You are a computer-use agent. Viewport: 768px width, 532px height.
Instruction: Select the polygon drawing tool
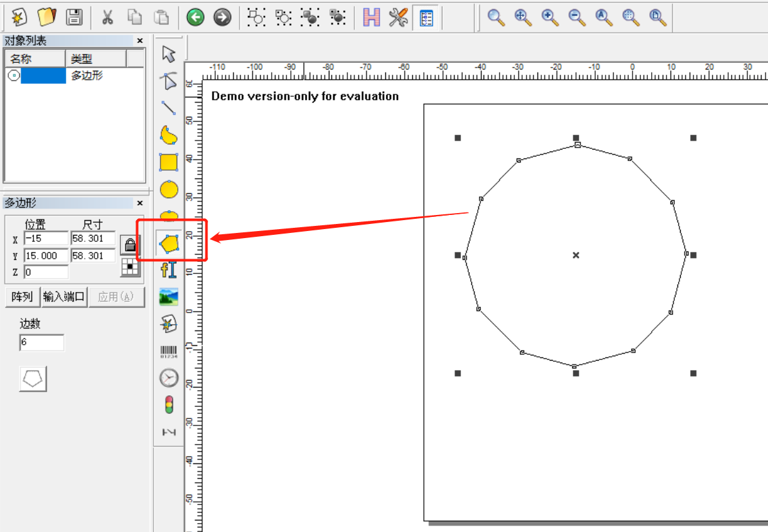click(169, 243)
